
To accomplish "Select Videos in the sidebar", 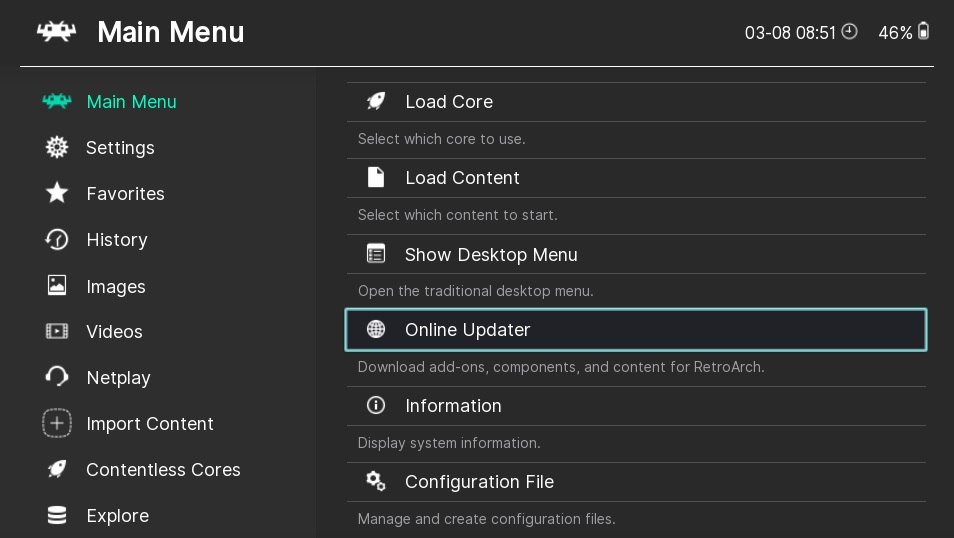I will pyautogui.click(x=114, y=332).
